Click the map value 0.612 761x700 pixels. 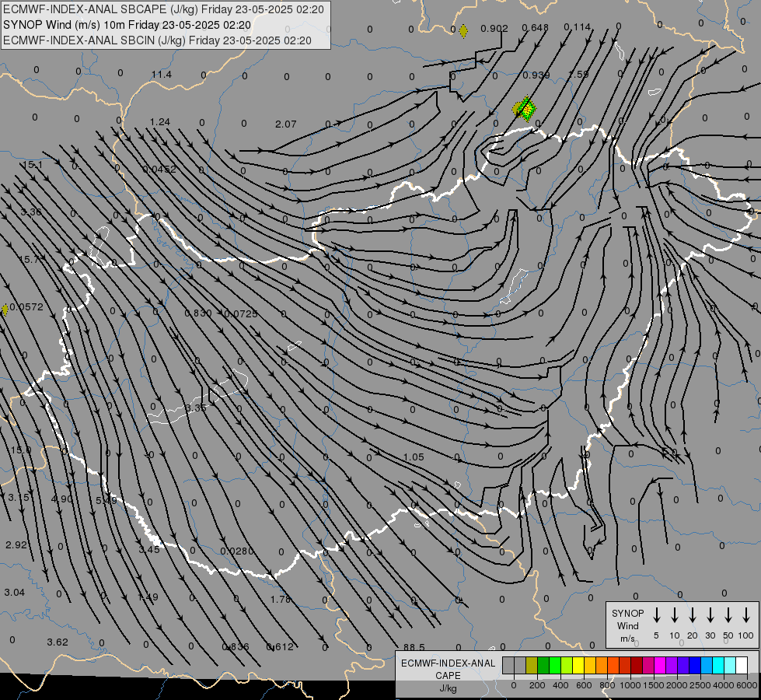[x=280, y=647]
